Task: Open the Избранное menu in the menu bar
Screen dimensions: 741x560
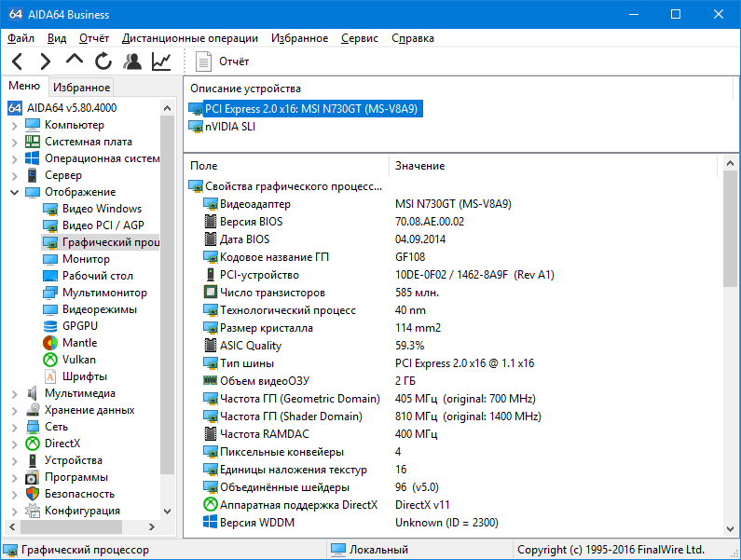Action: pyautogui.click(x=299, y=38)
